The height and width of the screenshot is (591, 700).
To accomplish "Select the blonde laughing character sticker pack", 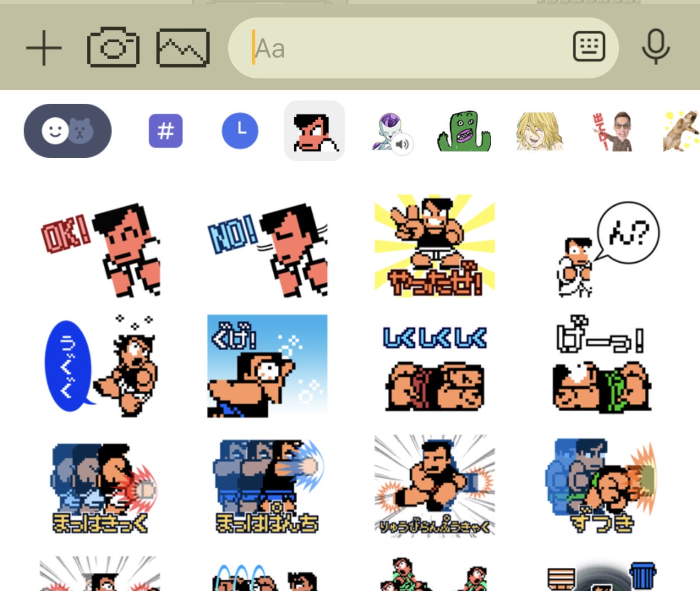I will point(539,132).
